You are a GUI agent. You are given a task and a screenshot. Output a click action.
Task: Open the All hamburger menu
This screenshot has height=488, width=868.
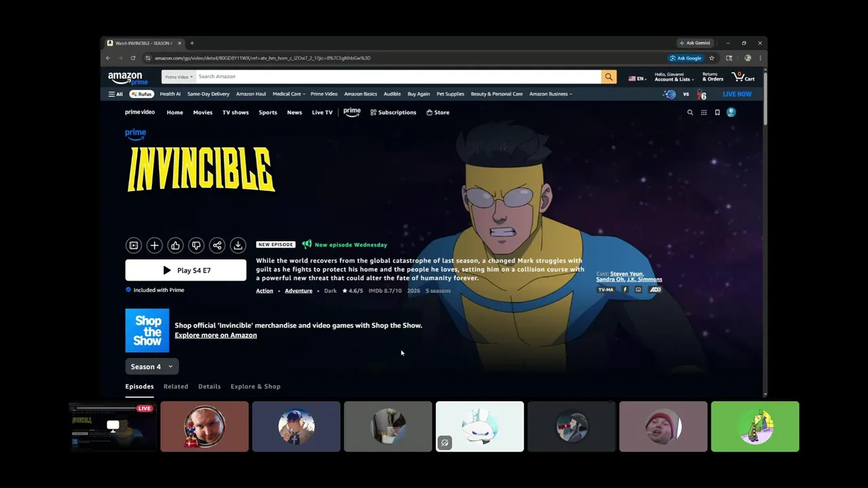tap(115, 94)
